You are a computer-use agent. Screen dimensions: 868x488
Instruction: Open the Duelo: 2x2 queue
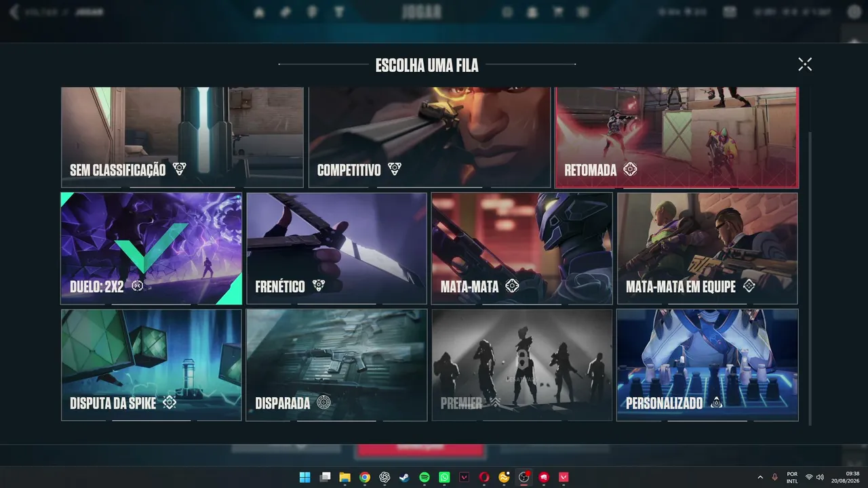(x=151, y=249)
